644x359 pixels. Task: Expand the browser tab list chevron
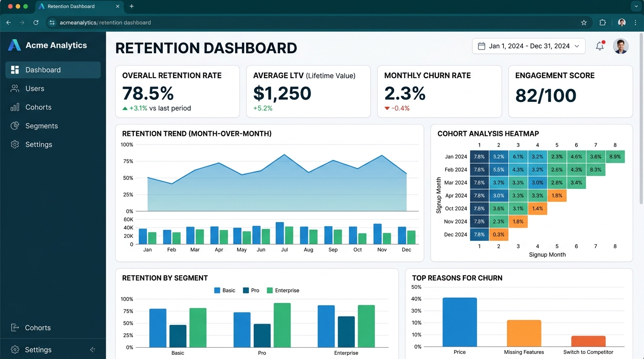636,7
